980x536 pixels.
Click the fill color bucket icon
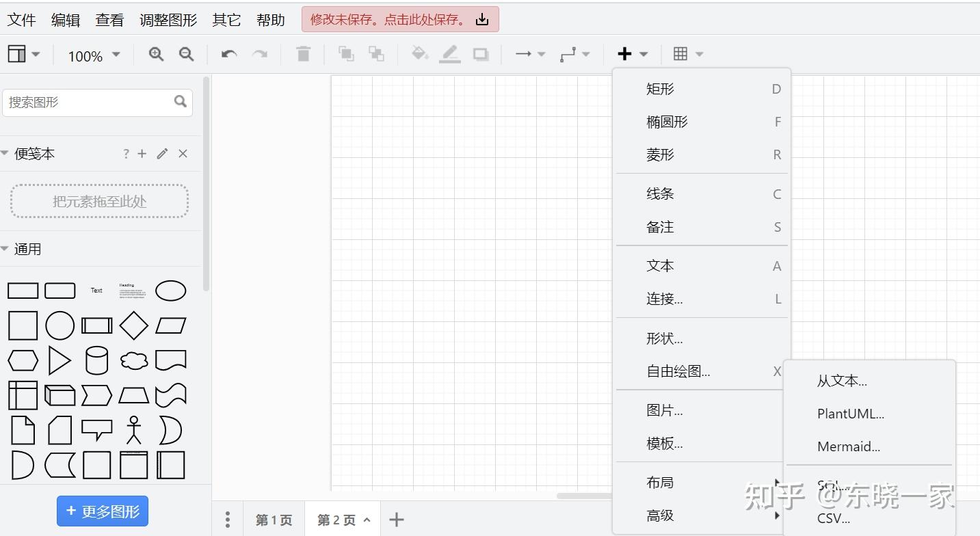[419, 54]
